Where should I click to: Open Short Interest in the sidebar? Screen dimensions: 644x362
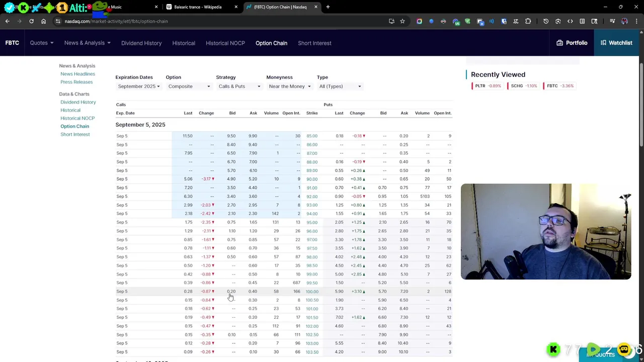75,134
